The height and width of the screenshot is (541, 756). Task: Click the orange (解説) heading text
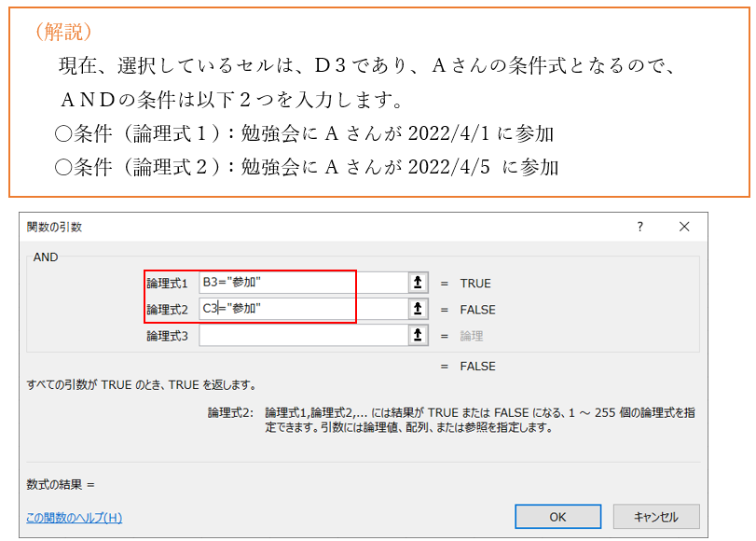[62, 32]
